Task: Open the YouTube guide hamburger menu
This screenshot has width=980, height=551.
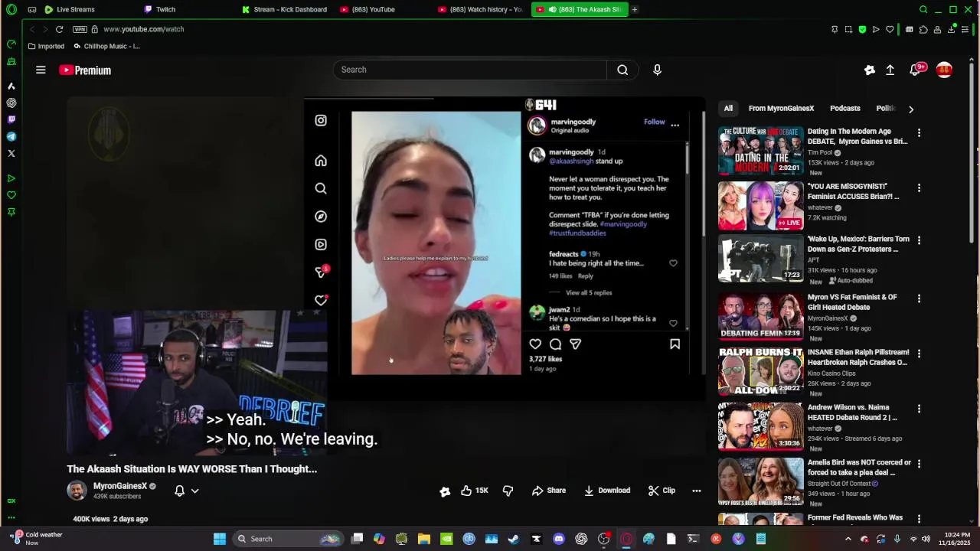Action: click(41, 70)
